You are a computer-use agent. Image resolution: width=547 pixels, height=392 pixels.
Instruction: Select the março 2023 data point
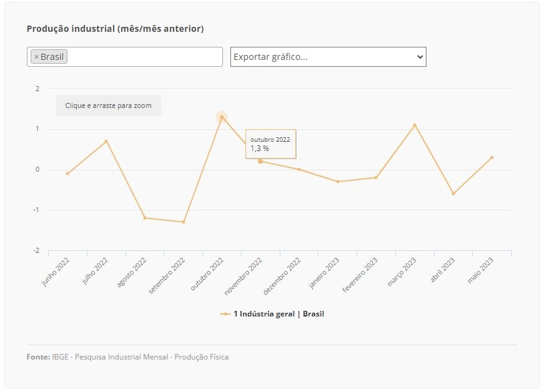pos(415,125)
